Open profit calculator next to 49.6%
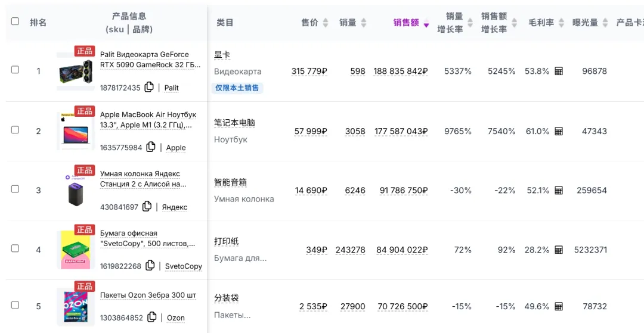644x333 pixels. [x=559, y=306]
